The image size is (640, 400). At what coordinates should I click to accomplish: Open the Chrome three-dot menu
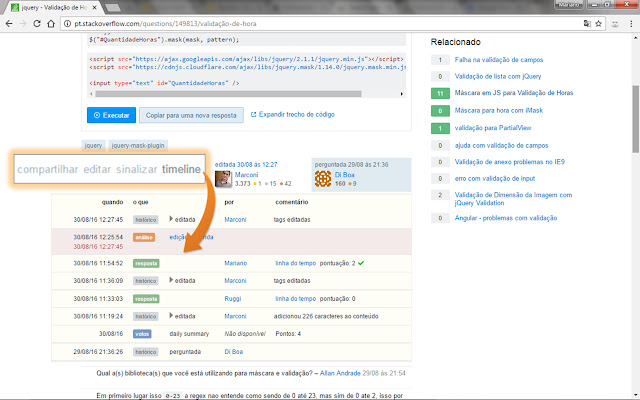point(631,24)
